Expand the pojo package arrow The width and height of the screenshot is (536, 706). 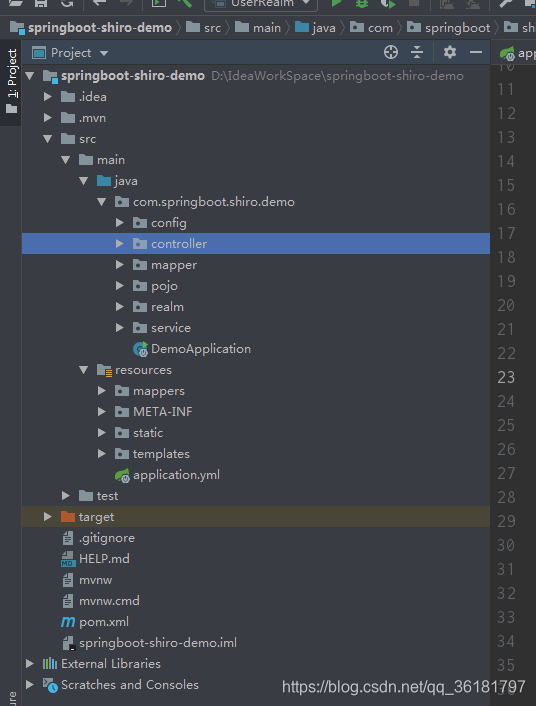[x=120, y=285]
